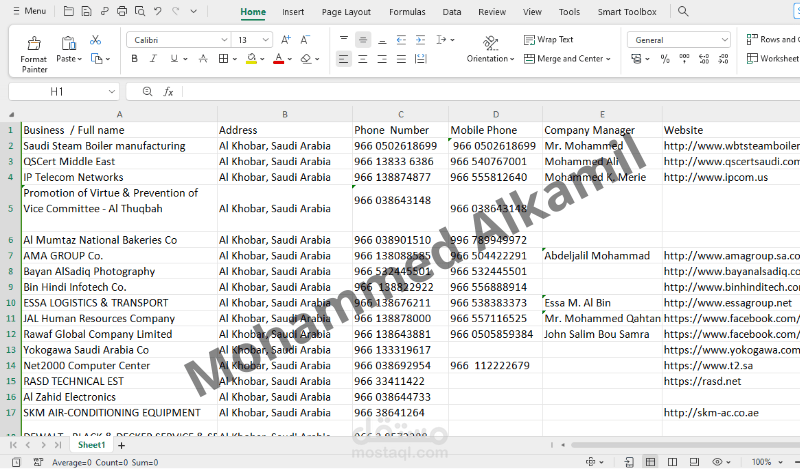Viewport: 800px width, 470px height.
Task: Click the Undo arrow icon
Action: 158,11
